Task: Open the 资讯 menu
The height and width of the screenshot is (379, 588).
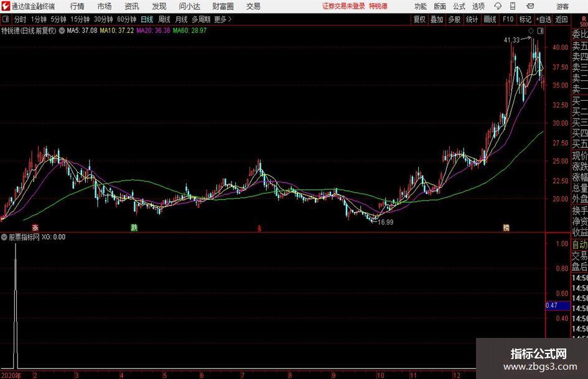Action: point(132,6)
